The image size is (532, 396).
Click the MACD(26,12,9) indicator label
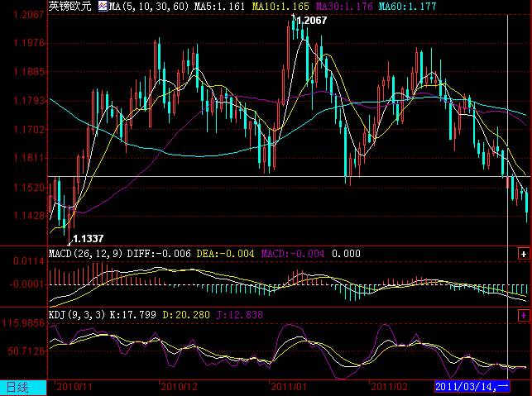85,254
